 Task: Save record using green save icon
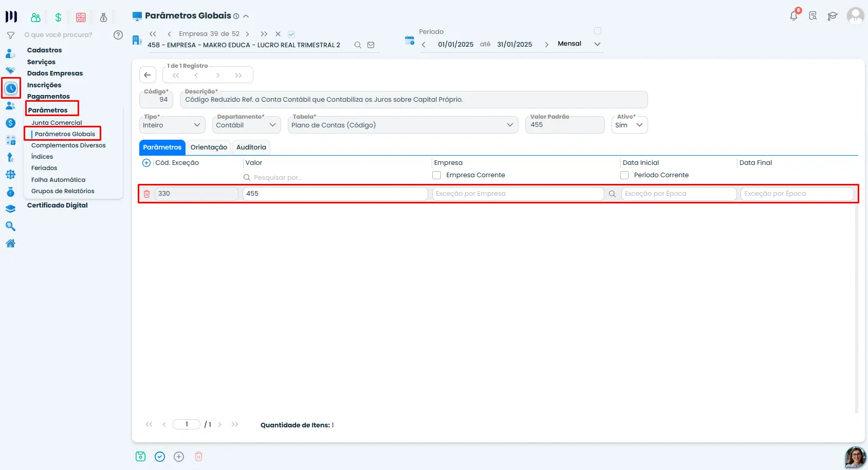point(141,456)
